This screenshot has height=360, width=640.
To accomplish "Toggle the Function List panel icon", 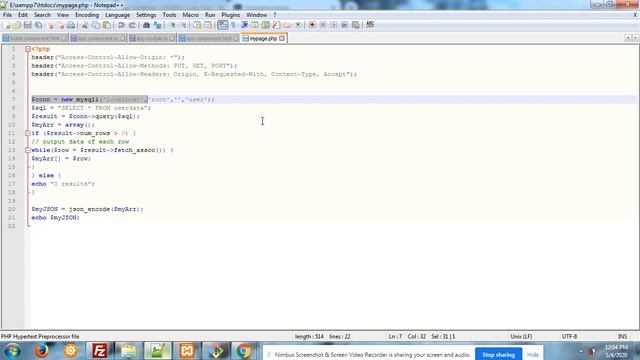I will [x=276, y=25].
